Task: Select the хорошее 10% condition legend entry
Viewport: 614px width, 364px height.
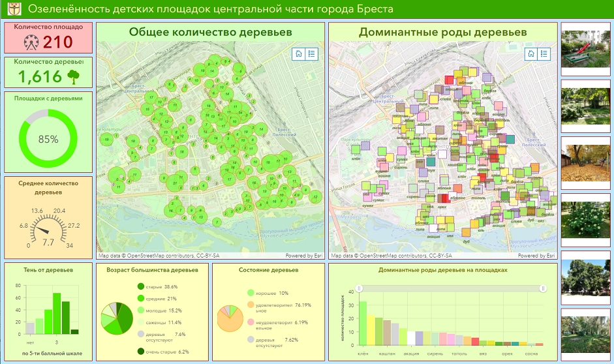Action: [x=268, y=293]
